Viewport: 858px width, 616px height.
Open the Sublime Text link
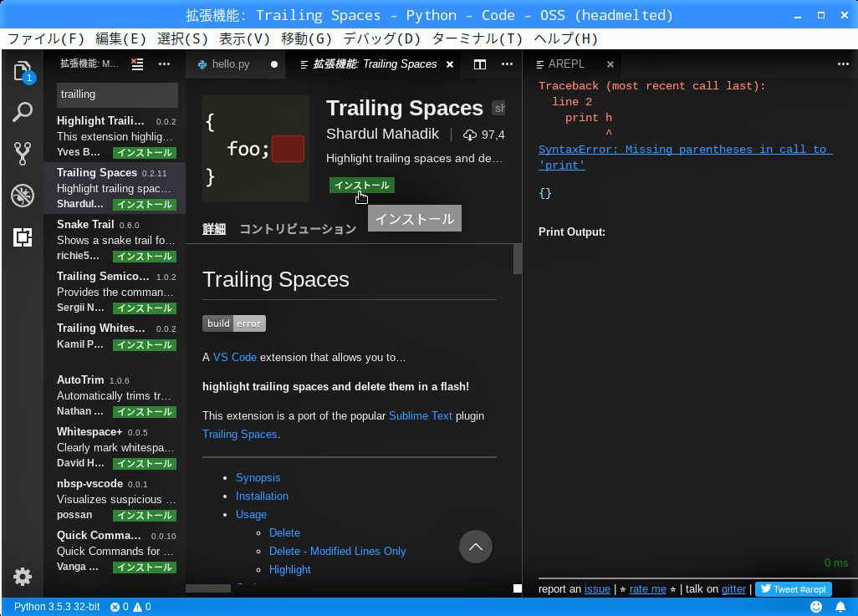421,415
